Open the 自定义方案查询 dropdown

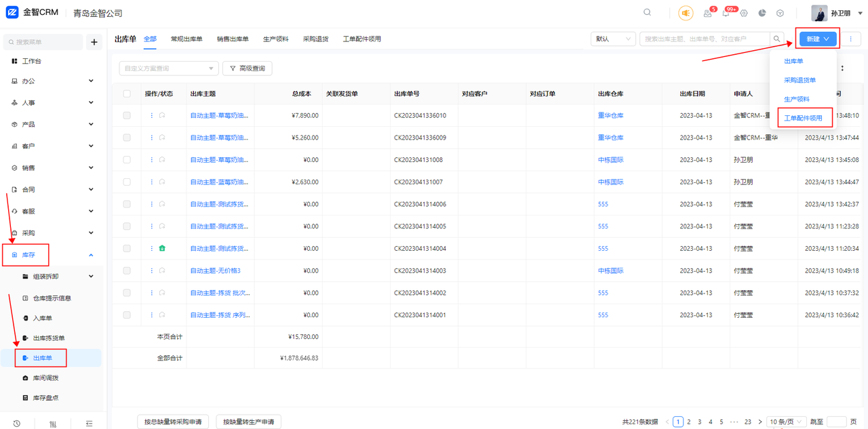[x=169, y=68]
